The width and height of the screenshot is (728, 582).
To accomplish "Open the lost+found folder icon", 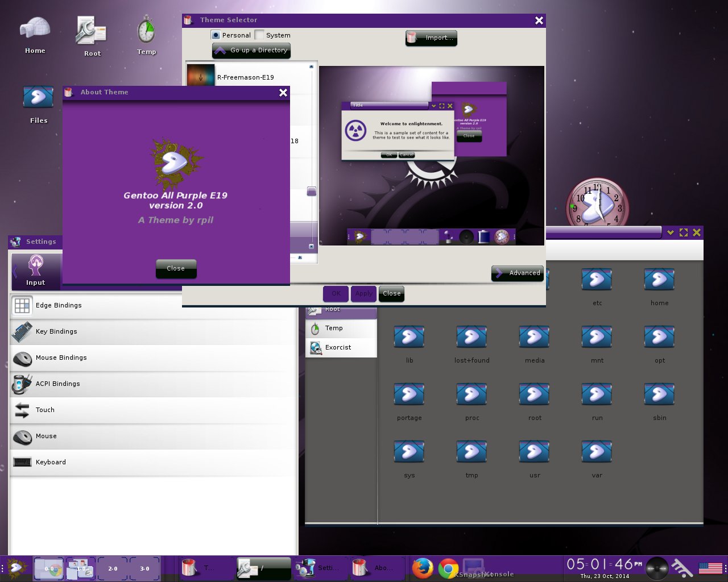I will (471, 336).
